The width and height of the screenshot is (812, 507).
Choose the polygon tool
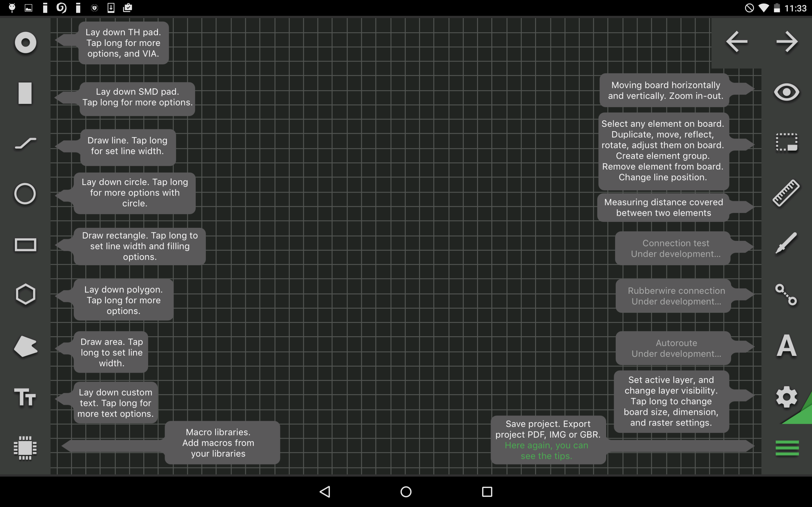25,294
